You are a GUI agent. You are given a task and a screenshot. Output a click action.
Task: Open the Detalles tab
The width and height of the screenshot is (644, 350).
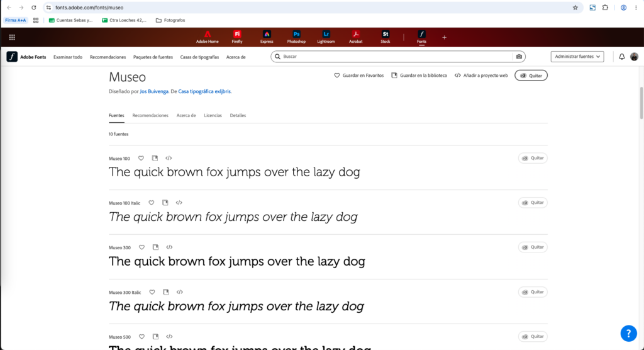(238, 116)
